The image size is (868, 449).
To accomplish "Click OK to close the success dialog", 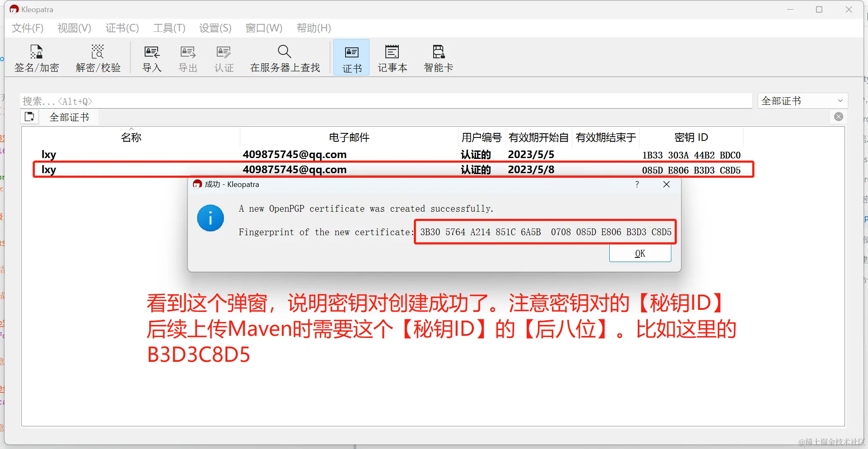I will [639, 253].
